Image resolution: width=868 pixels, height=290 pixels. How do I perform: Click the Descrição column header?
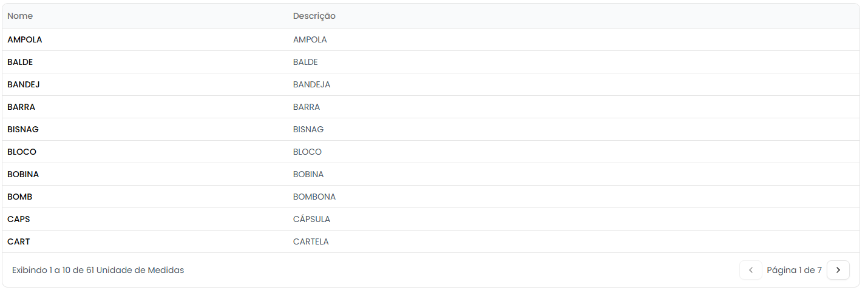(x=314, y=16)
